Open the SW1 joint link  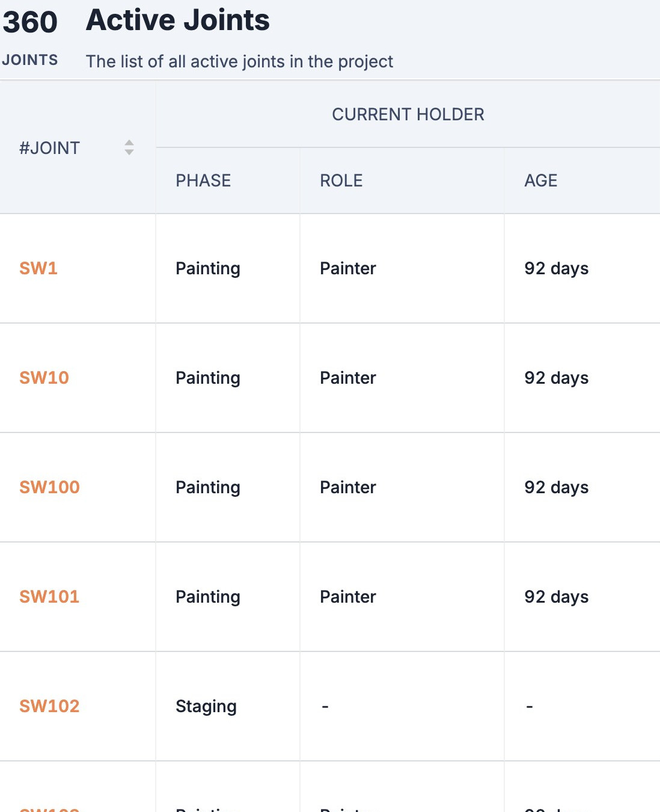coord(38,268)
